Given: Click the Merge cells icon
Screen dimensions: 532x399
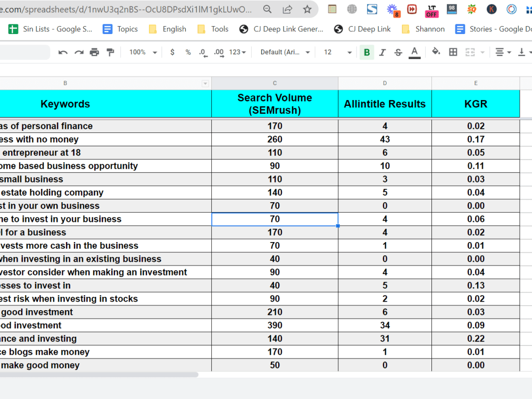Looking at the screenshot, I should pyautogui.click(x=470, y=52).
